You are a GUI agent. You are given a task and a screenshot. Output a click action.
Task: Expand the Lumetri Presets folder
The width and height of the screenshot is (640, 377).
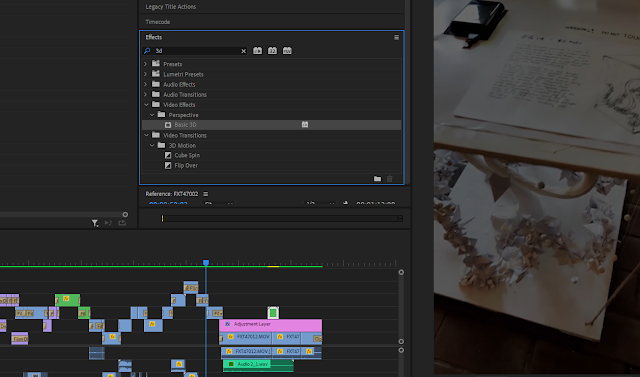(146, 74)
